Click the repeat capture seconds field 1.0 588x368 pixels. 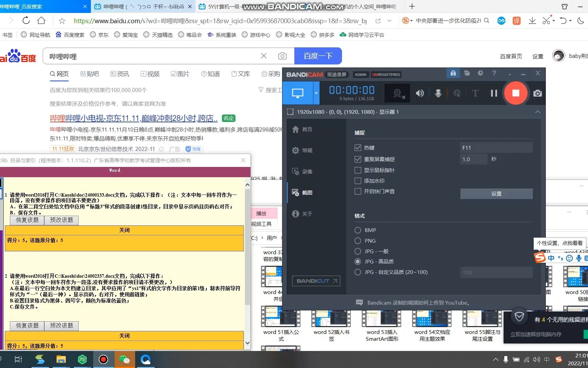pyautogui.click(x=474, y=159)
